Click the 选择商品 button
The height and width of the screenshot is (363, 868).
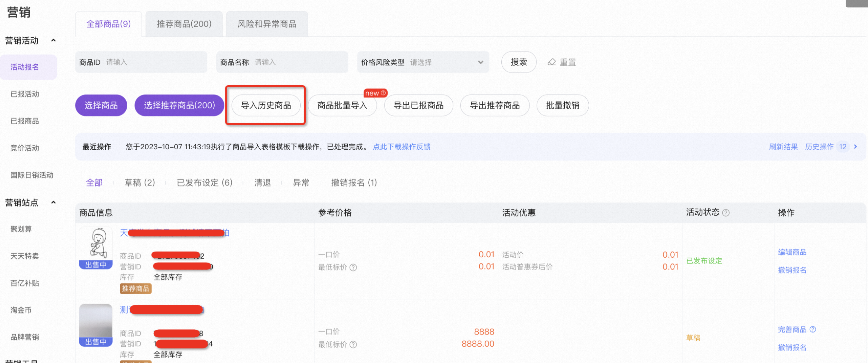(x=101, y=105)
